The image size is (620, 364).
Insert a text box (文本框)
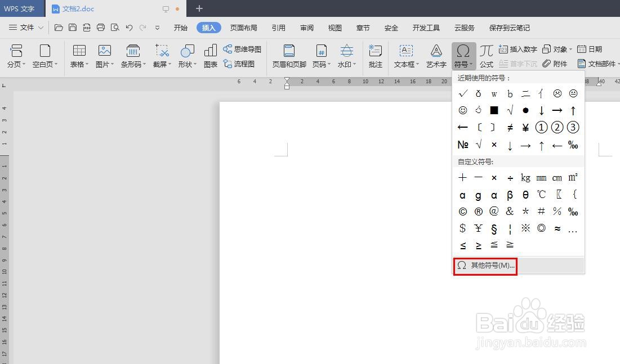[406, 56]
